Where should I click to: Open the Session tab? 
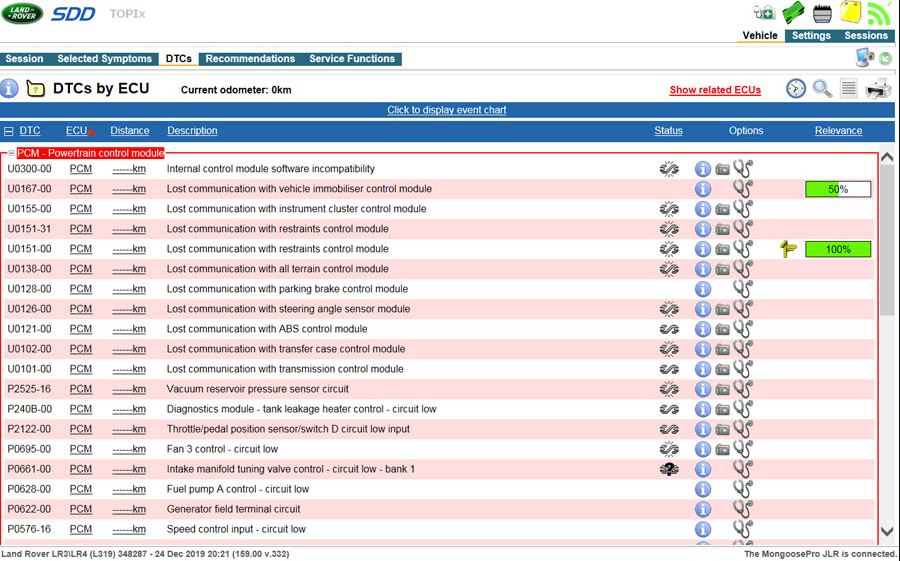pos(24,59)
